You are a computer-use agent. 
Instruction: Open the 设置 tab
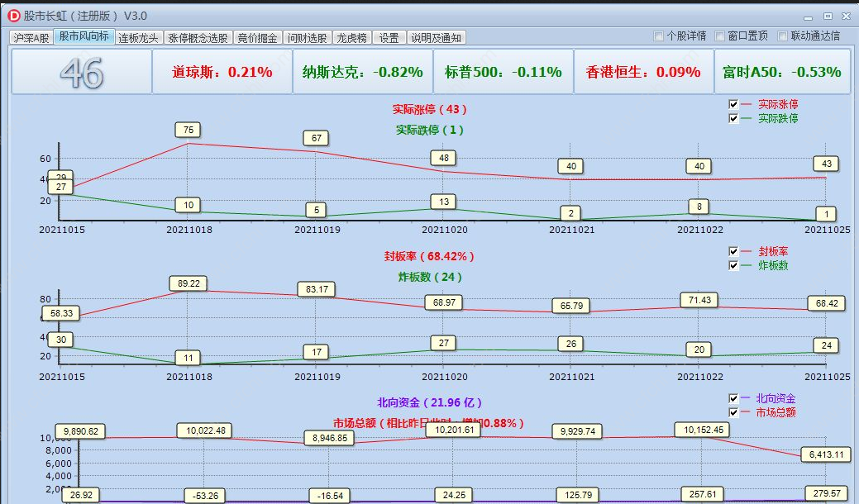[389, 38]
